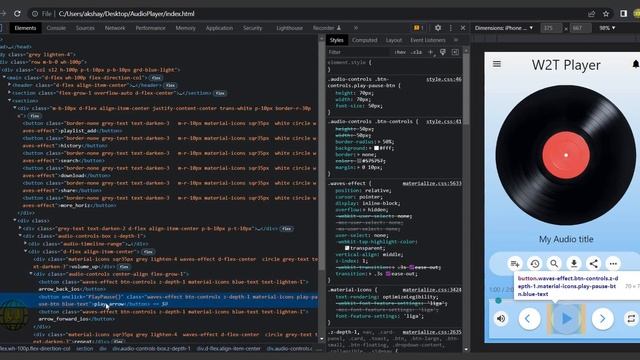Add new style rule plus icon
Screen dimensions: 640x360
point(430,52)
